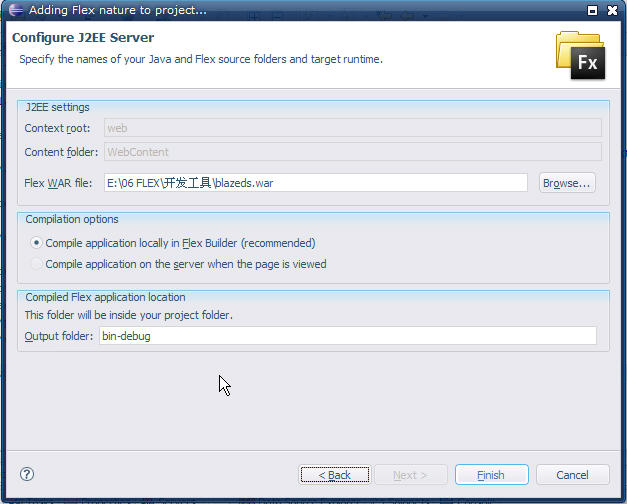
Task: Close the dialog with the X icon
Action: point(612,10)
